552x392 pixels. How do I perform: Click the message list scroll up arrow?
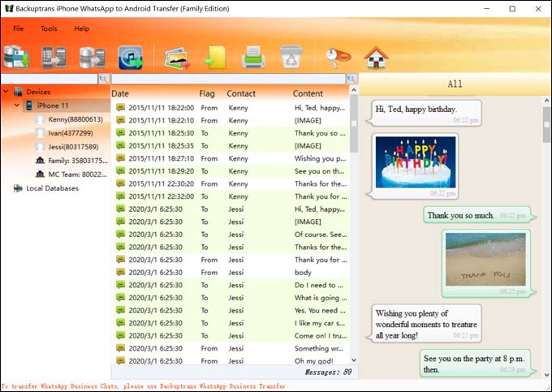coord(354,90)
